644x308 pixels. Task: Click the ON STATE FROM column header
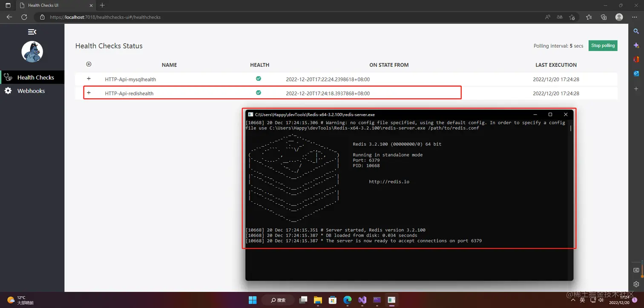coord(389,65)
